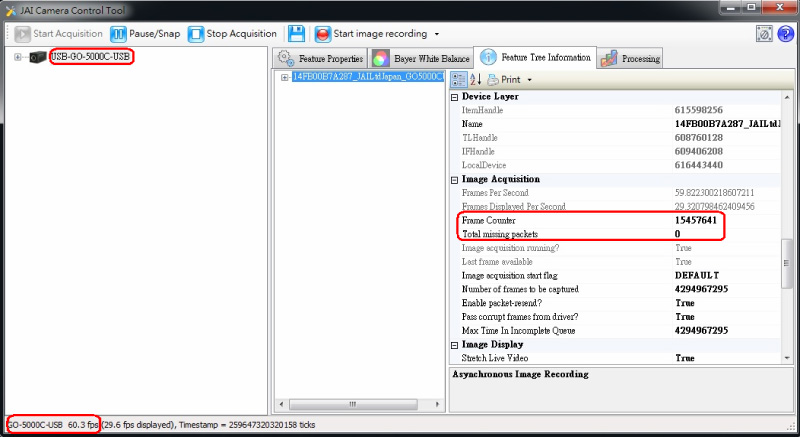
Task: Open the Print dropdown arrow
Action: [x=529, y=80]
